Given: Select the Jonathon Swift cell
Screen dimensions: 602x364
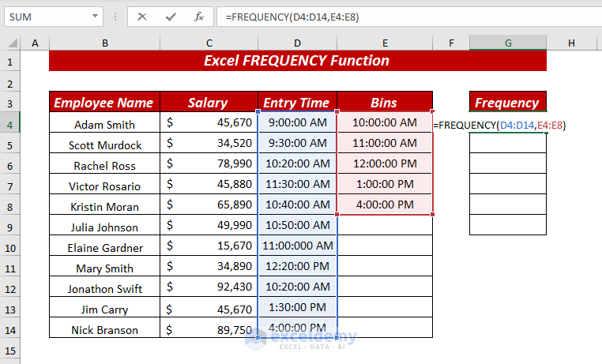Looking at the screenshot, I should pyautogui.click(x=104, y=287).
